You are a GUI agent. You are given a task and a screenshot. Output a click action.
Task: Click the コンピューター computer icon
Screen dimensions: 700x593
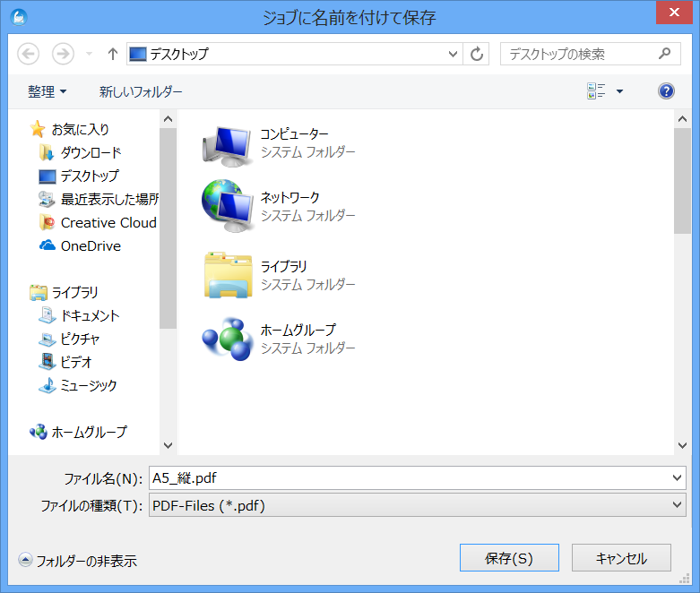pyautogui.click(x=228, y=145)
